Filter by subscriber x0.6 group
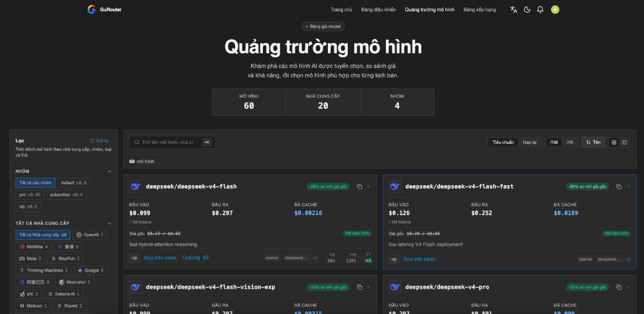Image resolution: width=644 pixels, height=314 pixels. pyautogui.click(x=67, y=194)
